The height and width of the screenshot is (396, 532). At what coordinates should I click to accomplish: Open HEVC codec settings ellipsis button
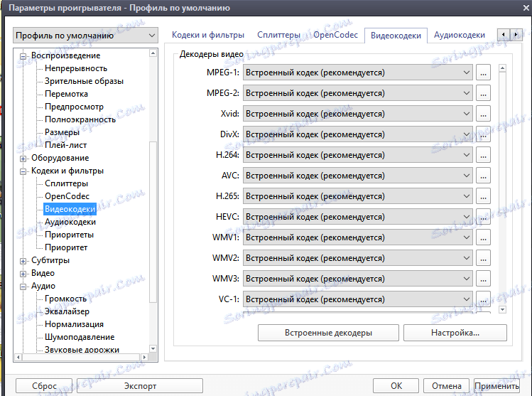(x=483, y=217)
